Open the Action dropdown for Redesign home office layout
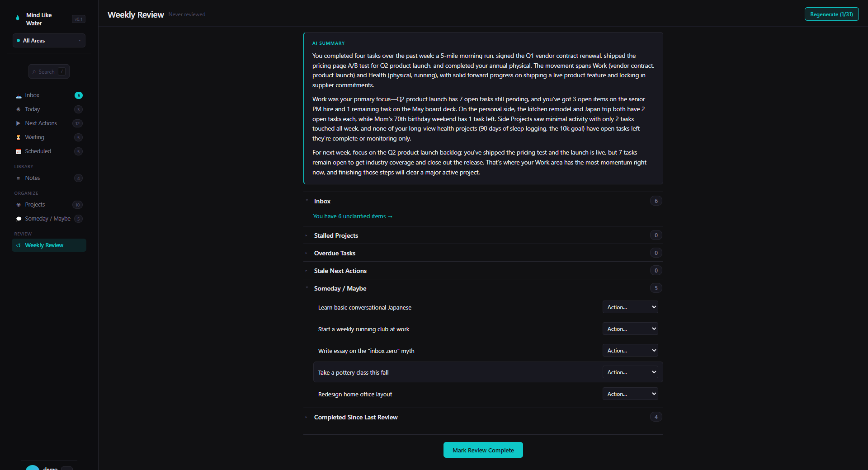Viewport: 868px width, 470px height. (629, 394)
